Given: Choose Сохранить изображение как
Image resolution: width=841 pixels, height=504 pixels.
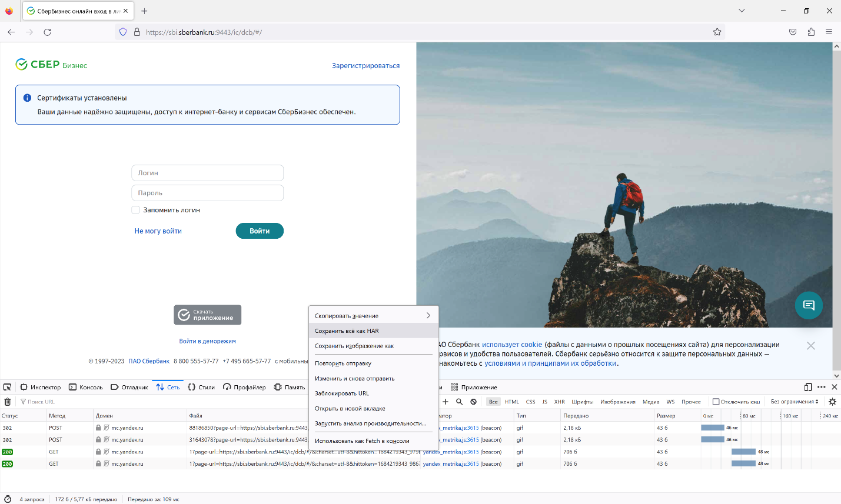Looking at the screenshot, I should pos(373,346).
